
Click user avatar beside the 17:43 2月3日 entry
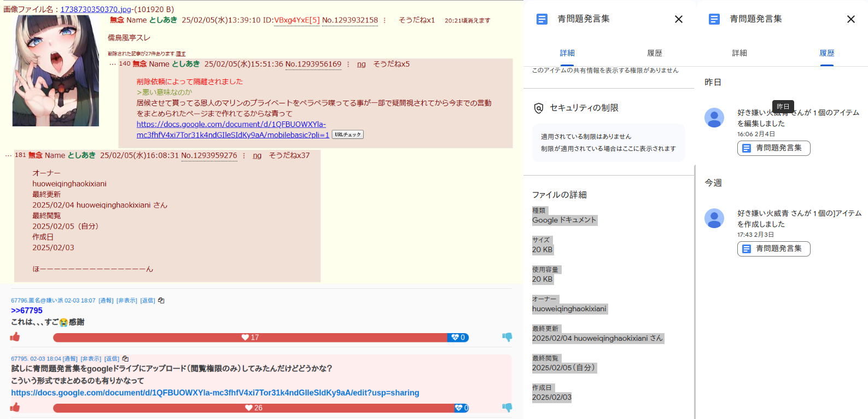click(x=714, y=218)
